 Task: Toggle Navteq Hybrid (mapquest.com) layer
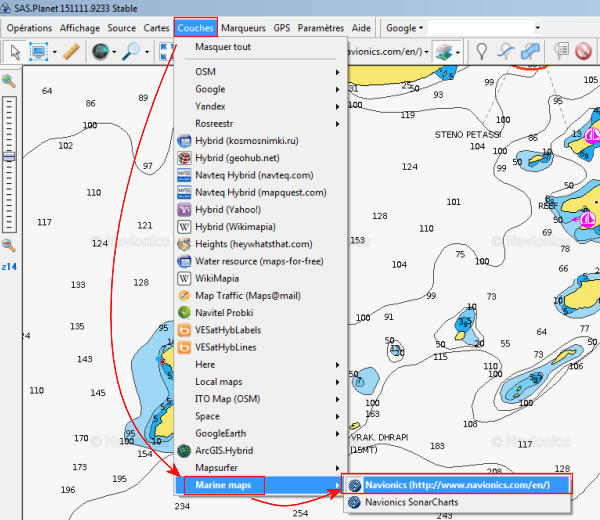pos(261,192)
